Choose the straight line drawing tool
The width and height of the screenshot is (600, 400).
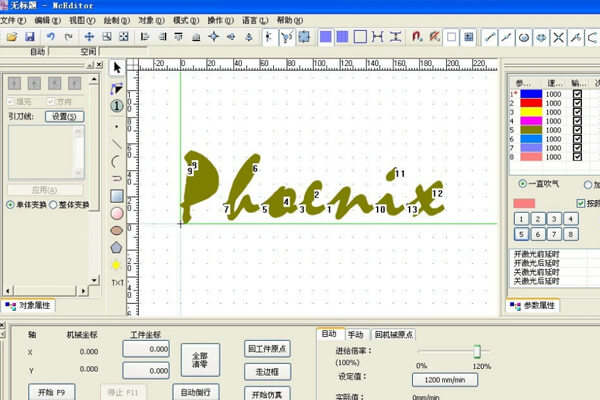coord(116,143)
